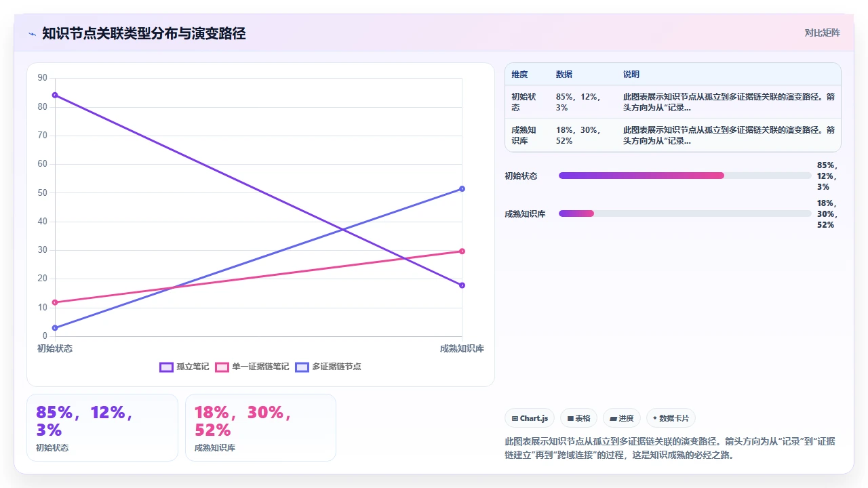Click the 单一证据链笔记 start point near 12
The image size is (868, 488).
[55, 302]
